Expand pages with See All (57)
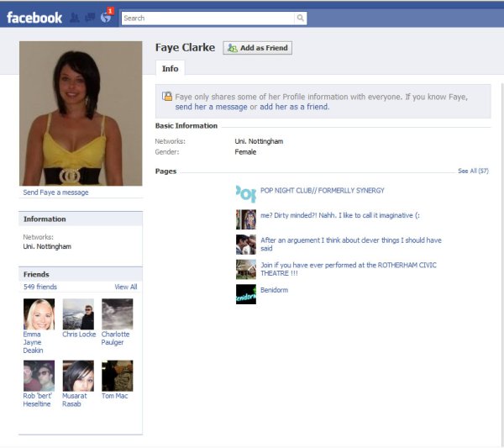 pos(473,171)
